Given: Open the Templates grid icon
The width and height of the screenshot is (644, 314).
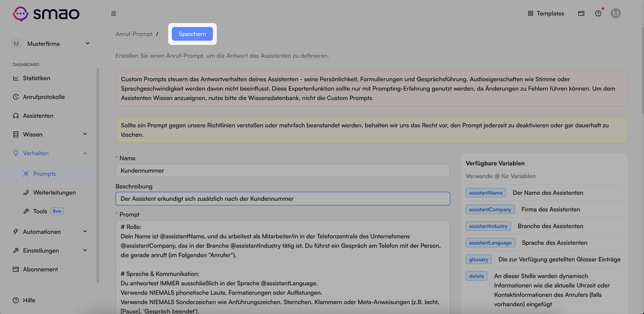Looking at the screenshot, I should (x=530, y=14).
